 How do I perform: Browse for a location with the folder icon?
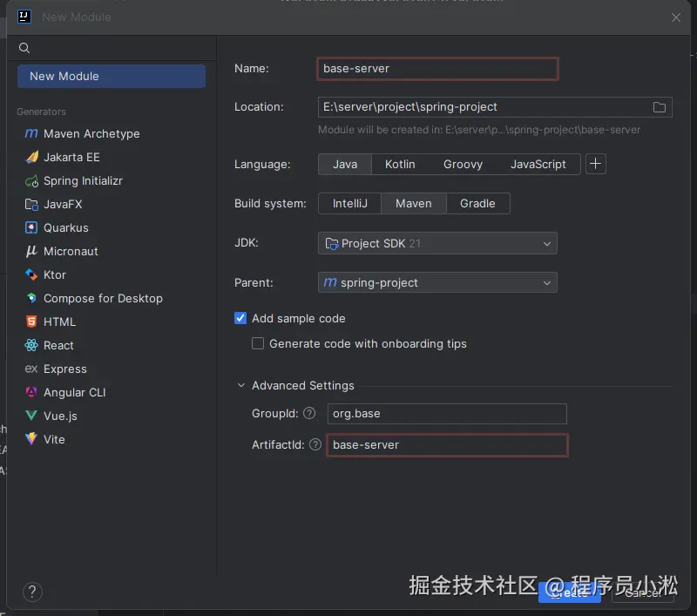(660, 107)
